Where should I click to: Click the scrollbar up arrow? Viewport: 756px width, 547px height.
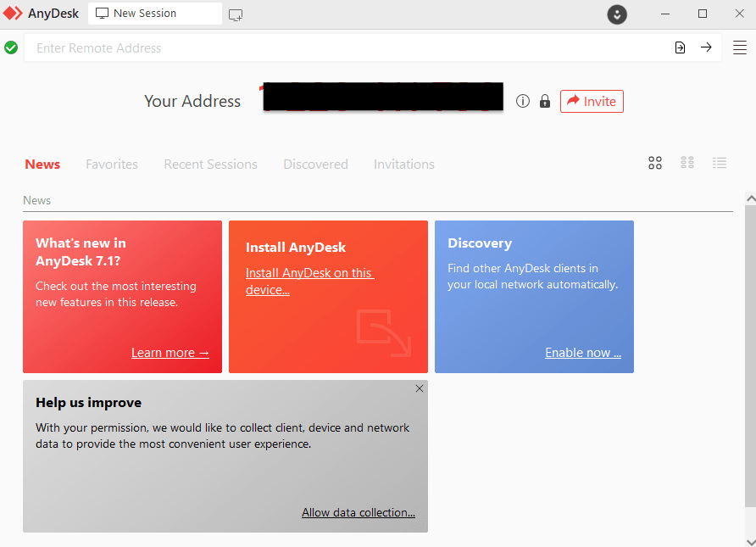point(751,198)
